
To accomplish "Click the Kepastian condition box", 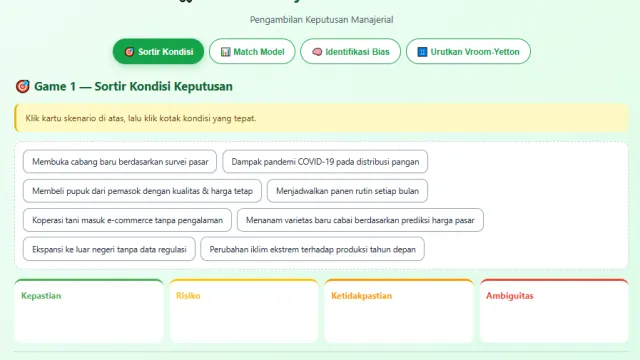I will click(x=89, y=311).
